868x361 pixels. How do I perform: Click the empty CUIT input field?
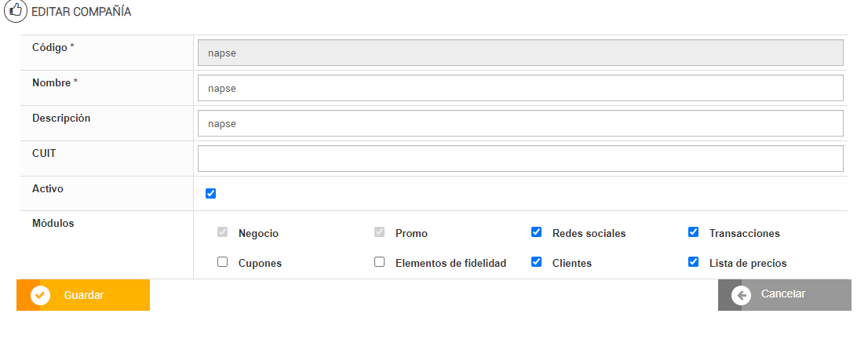tap(520, 159)
